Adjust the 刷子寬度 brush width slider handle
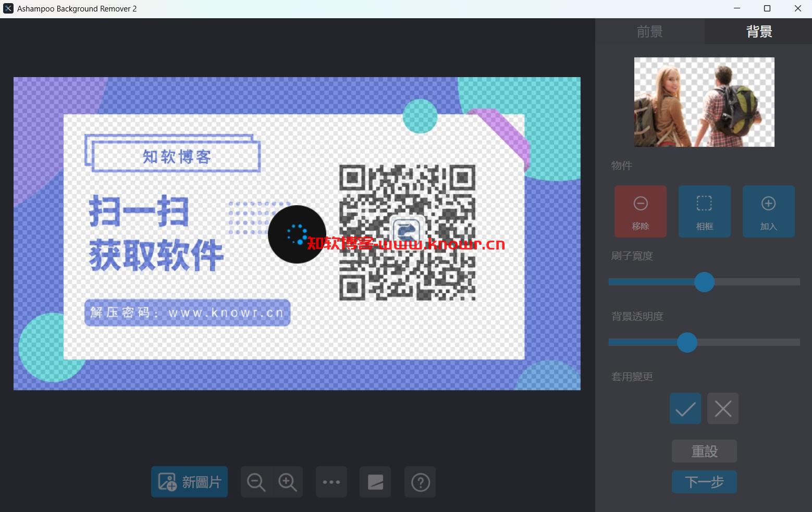812x512 pixels. (704, 282)
